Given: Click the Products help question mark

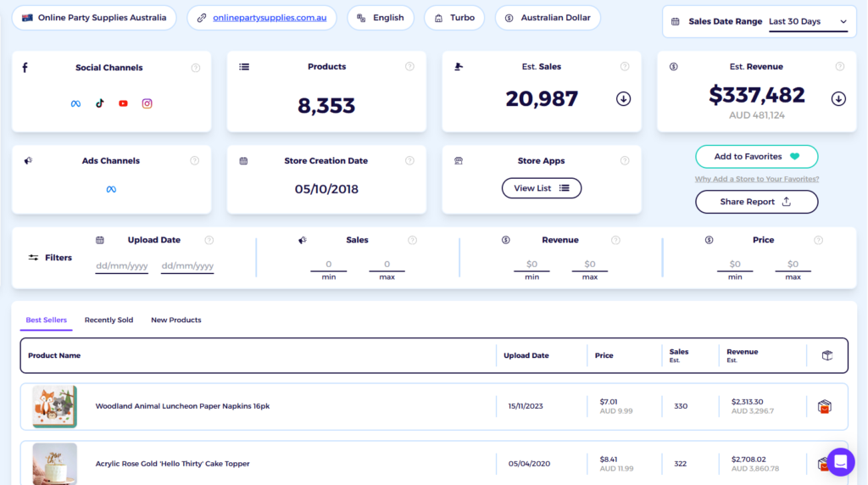Looking at the screenshot, I should [409, 66].
